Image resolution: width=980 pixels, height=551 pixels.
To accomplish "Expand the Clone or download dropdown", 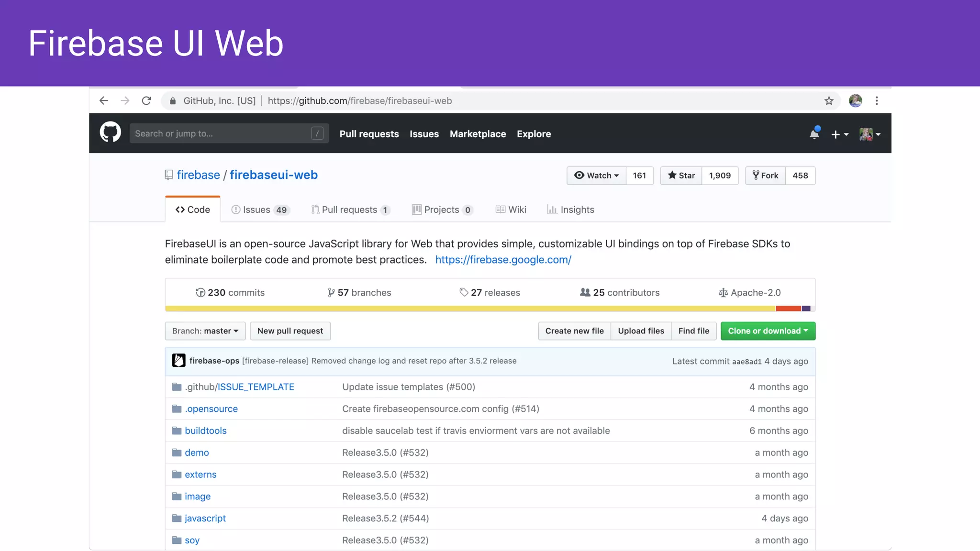I will click(768, 331).
